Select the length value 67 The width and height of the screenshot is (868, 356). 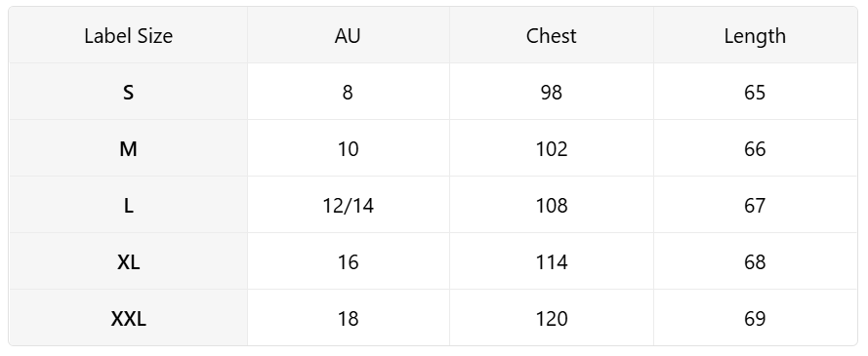755,205
